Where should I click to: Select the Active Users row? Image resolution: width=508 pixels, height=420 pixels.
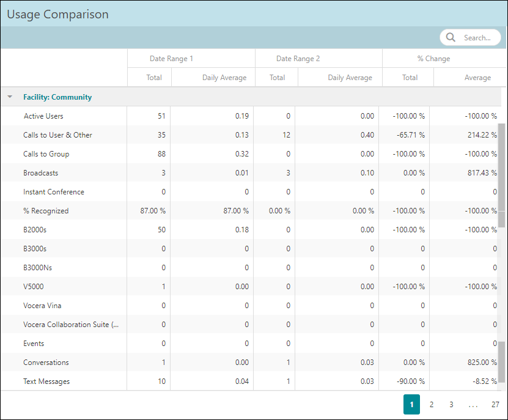click(43, 116)
